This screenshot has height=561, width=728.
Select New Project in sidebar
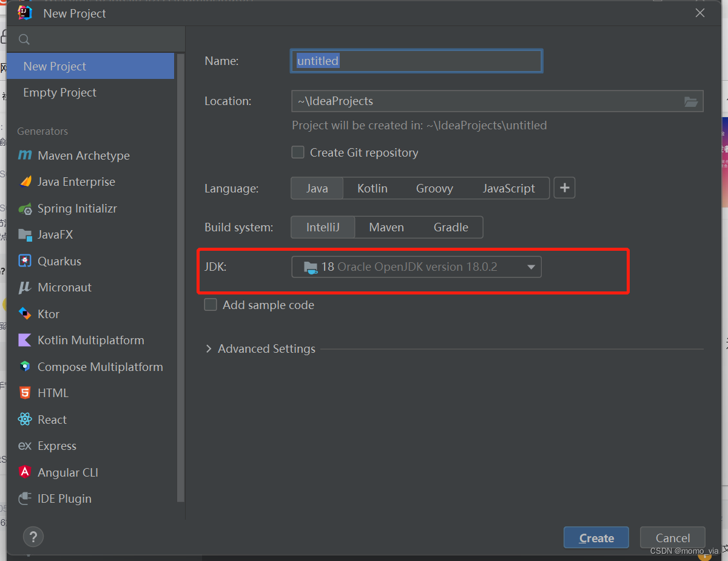[x=90, y=66]
